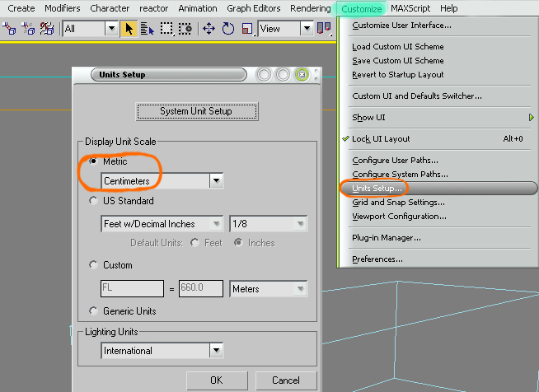Open the Select by Name tool
The width and height of the screenshot is (539, 392).
[x=147, y=29]
